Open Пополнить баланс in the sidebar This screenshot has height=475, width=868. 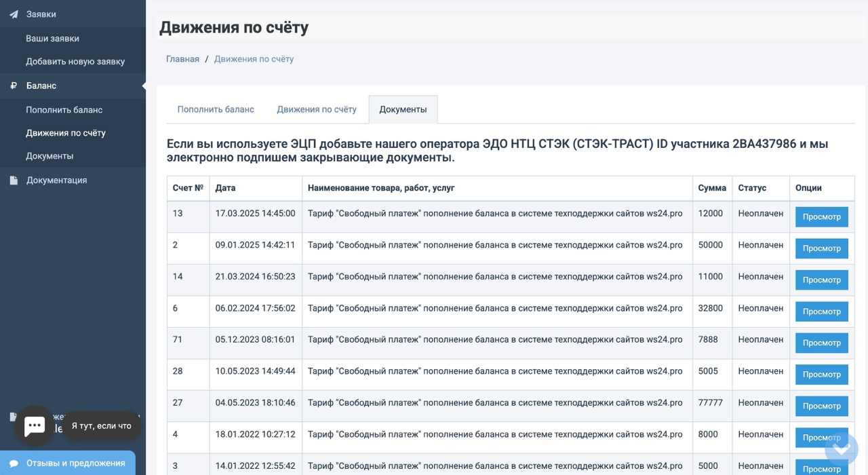[x=64, y=110]
